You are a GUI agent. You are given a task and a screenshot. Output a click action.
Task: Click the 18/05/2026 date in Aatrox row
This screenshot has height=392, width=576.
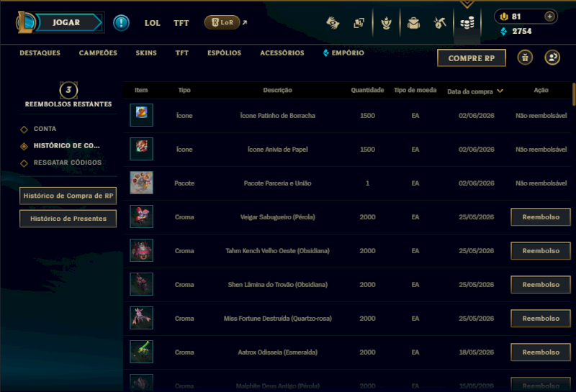coord(477,352)
